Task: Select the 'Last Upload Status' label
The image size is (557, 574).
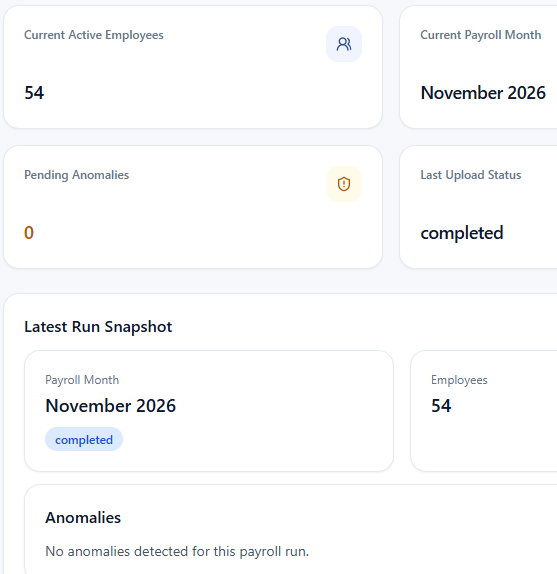Action: (x=471, y=175)
